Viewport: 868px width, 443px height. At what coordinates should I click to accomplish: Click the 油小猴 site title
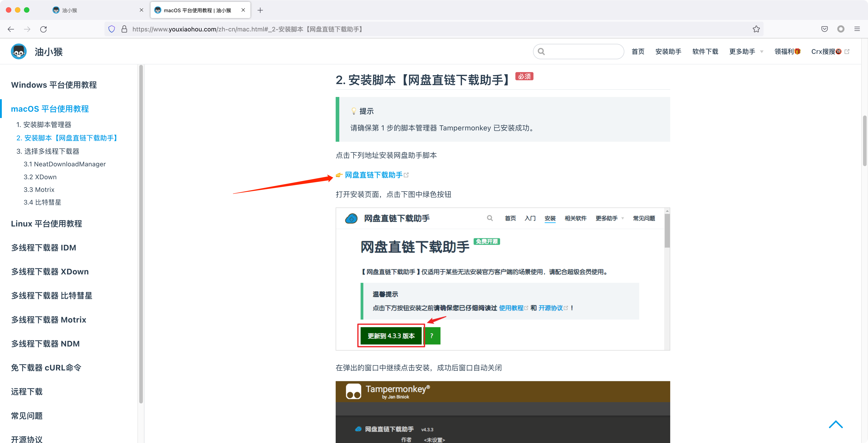click(x=49, y=52)
